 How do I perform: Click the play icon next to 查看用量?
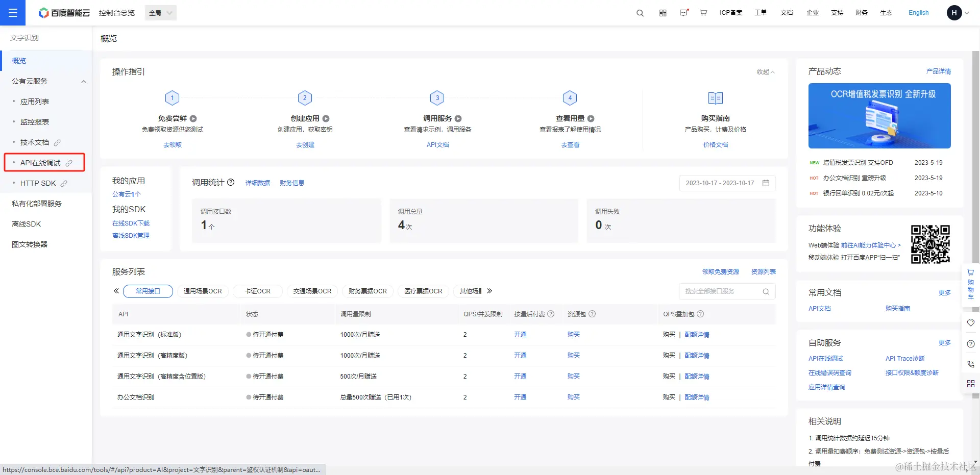click(591, 118)
